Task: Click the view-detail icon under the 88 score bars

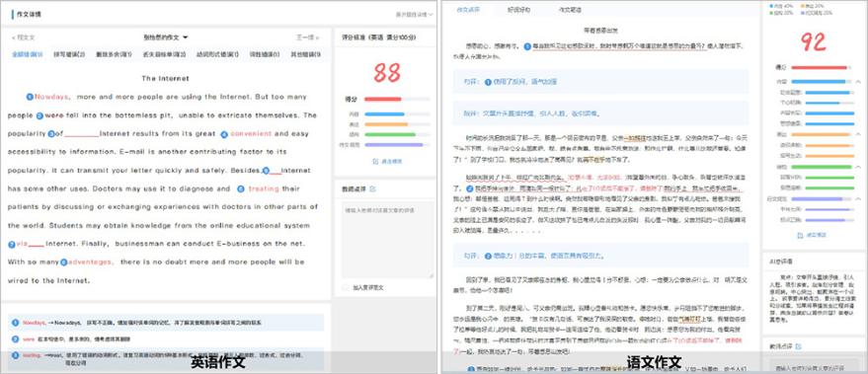Action: [376, 162]
